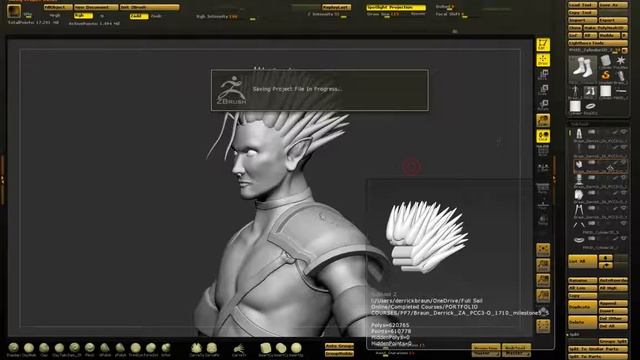
Task: Click the Delete subtool button
Action: [x=582, y=322]
